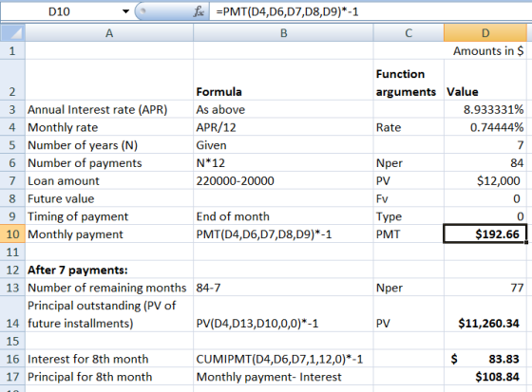Click the 0.74444% value cell
Screen dimensions: 532x392
[x=485, y=127]
